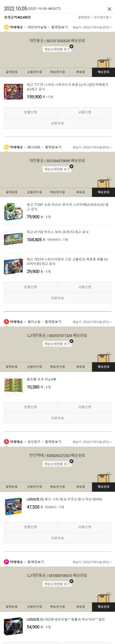
Task: Click yellow e store icon for 대전터미널점
Action: click(x=6, y=27)
